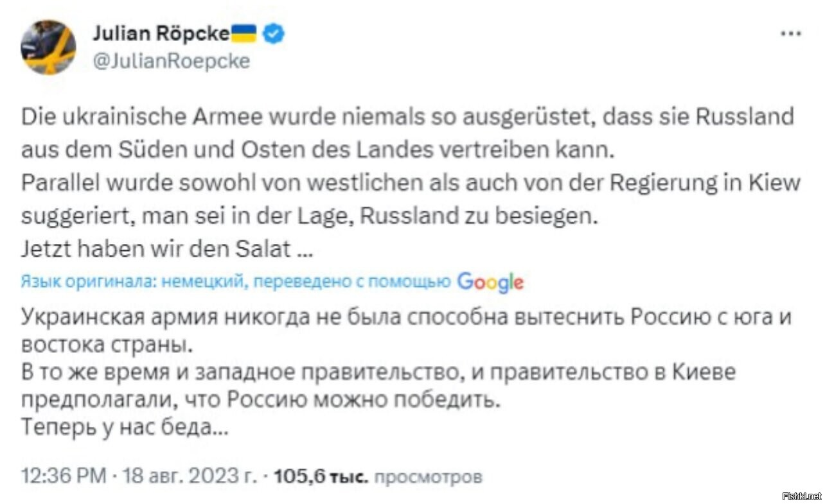Open the 12:36 PM timestamp
Screen dimensions: 825x504
pos(63,476)
